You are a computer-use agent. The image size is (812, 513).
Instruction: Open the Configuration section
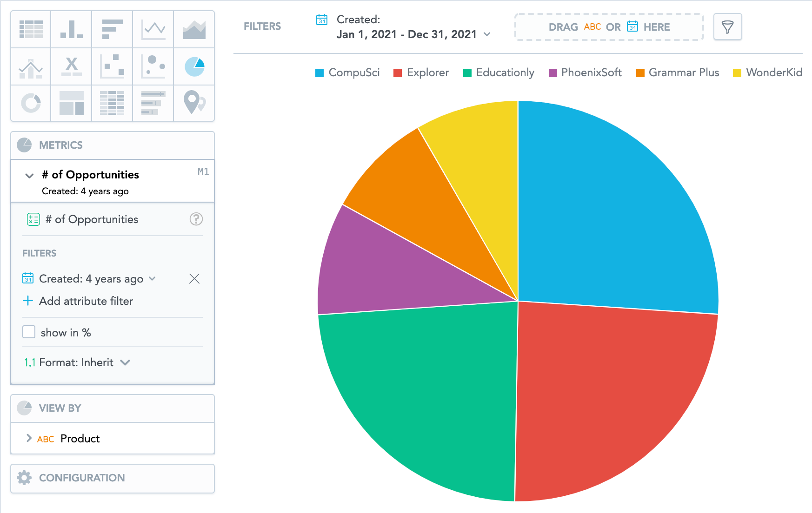coord(81,478)
